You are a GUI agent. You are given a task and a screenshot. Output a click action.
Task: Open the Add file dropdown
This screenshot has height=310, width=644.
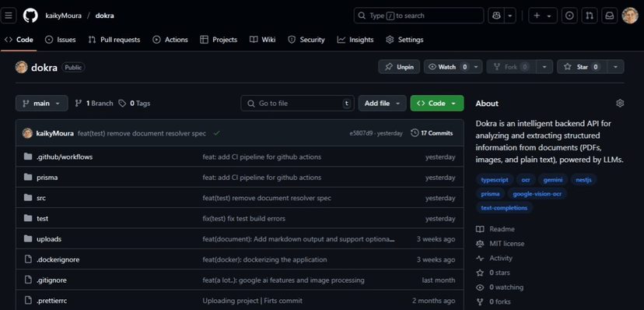click(382, 103)
